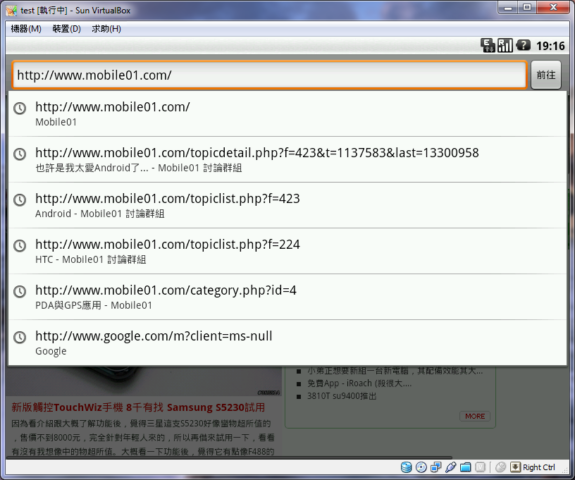Click clock icon beside Google entry
This screenshot has width=575, height=480.
point(20,337)
